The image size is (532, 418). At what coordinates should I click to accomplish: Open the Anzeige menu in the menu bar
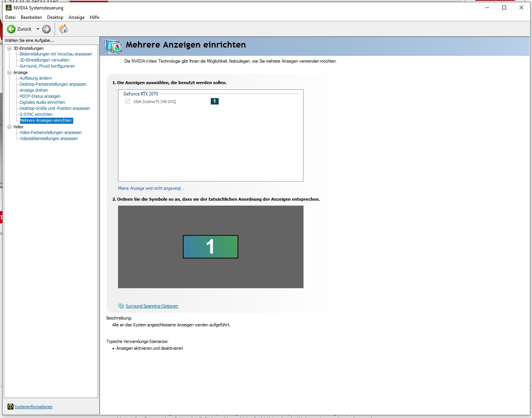pos(77,17)
